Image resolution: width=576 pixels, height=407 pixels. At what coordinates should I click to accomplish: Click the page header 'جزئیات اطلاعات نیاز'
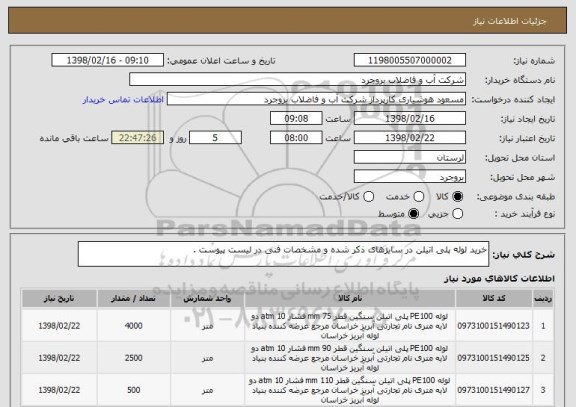[510, 21]
